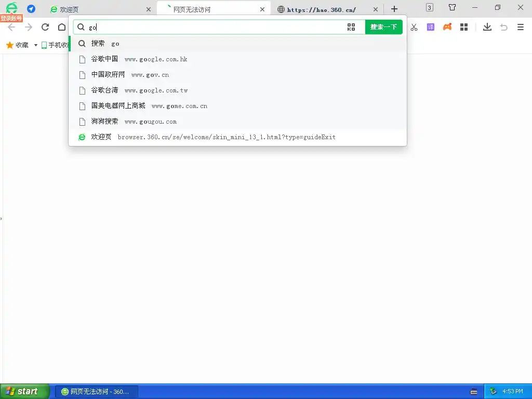532x399 pixels.
Task: Open the Windows start menu
Action: 24,391
